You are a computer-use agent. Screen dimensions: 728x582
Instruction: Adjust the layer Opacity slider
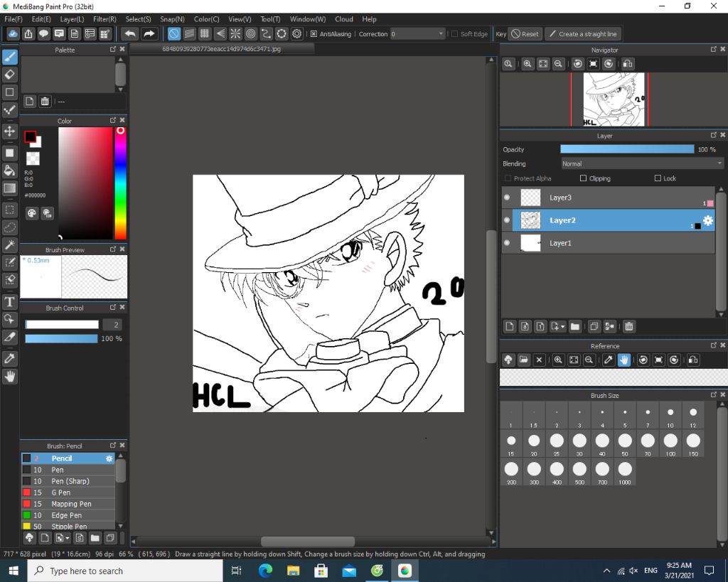(627, 149)
